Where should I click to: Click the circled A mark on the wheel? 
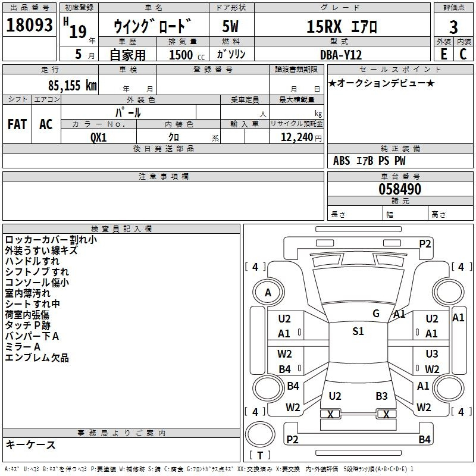(268, 293)
